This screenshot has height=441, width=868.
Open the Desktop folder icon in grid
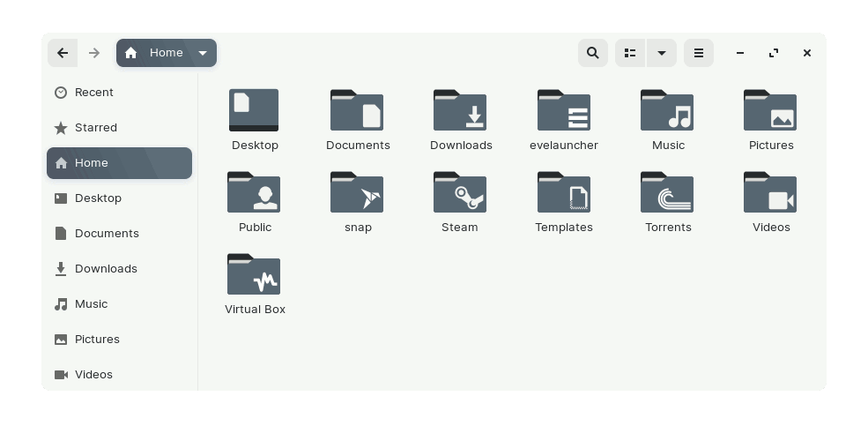pos(254,110)
